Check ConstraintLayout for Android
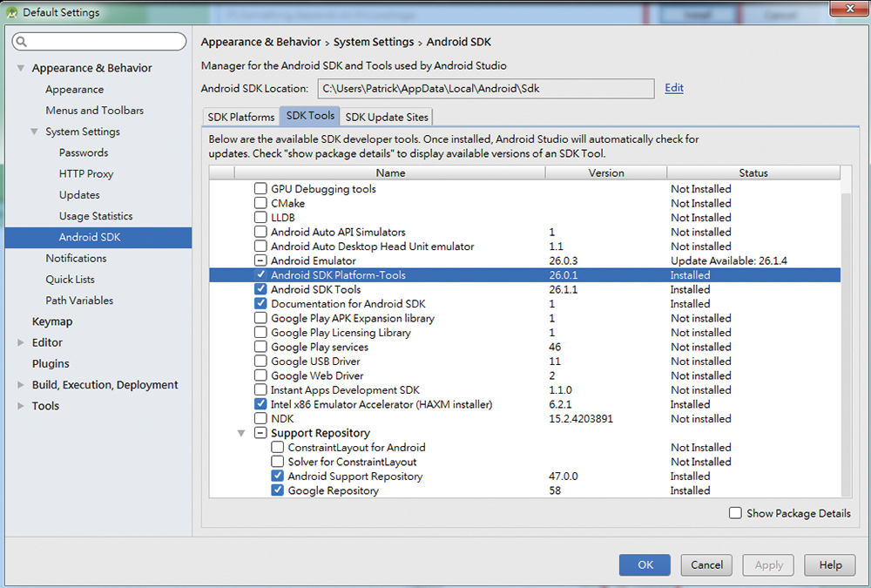The image size is (871, 588). 278,448
